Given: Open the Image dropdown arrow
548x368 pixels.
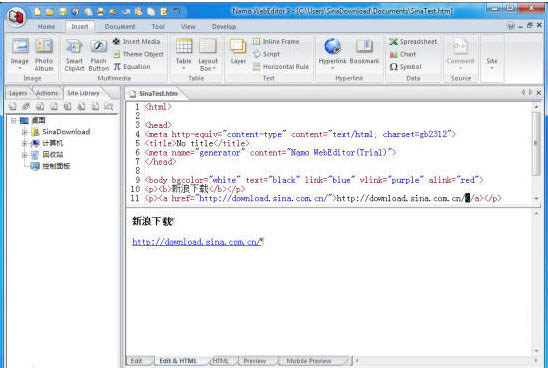Looking at the screenshot, I should point(20,68).
